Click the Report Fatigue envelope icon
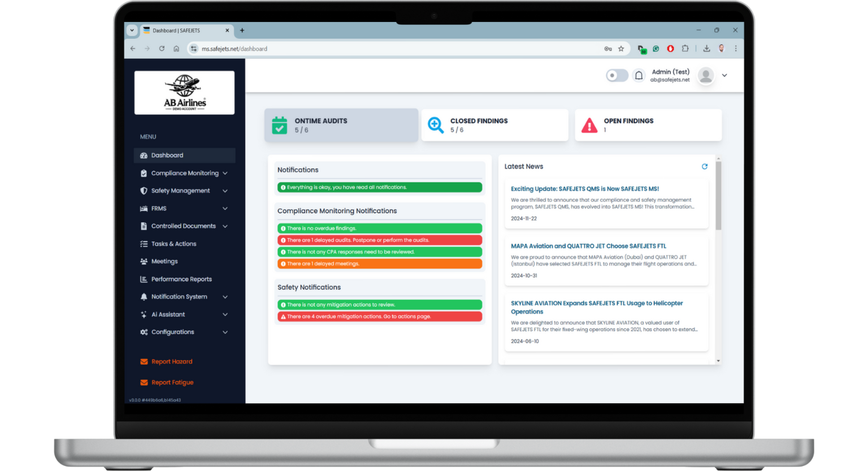The height and width of the screenshot is (471, 868). (144, 382)
